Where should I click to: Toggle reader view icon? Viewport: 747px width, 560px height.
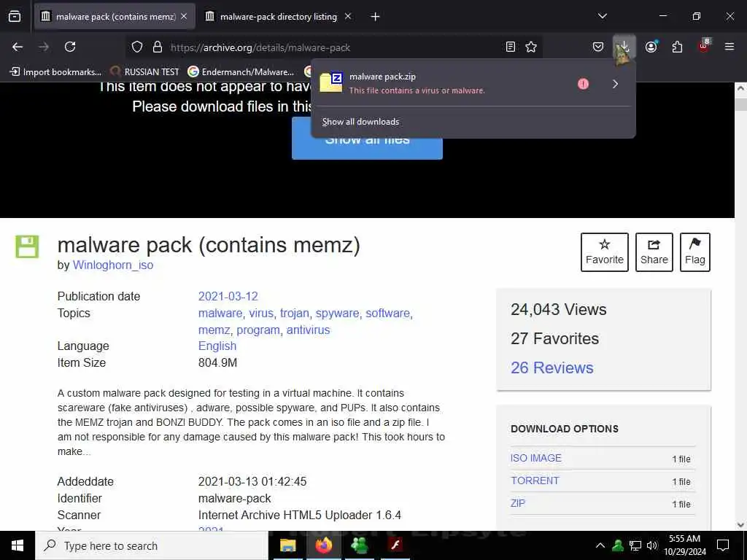pyautogui.click(x=510, y=47)
